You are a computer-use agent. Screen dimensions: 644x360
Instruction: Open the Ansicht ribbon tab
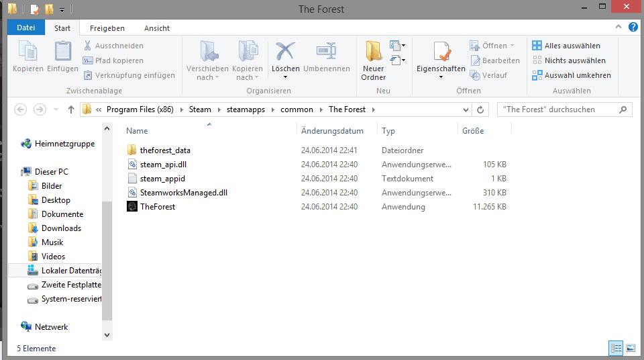coord(156,28)
